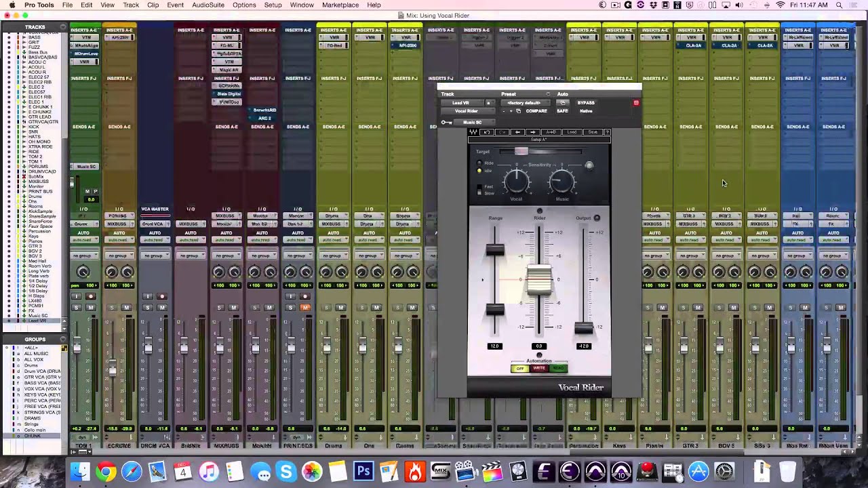Select the Ride indicator radio
Viewport: 868px width, 488px height.
tap(479, 163)
